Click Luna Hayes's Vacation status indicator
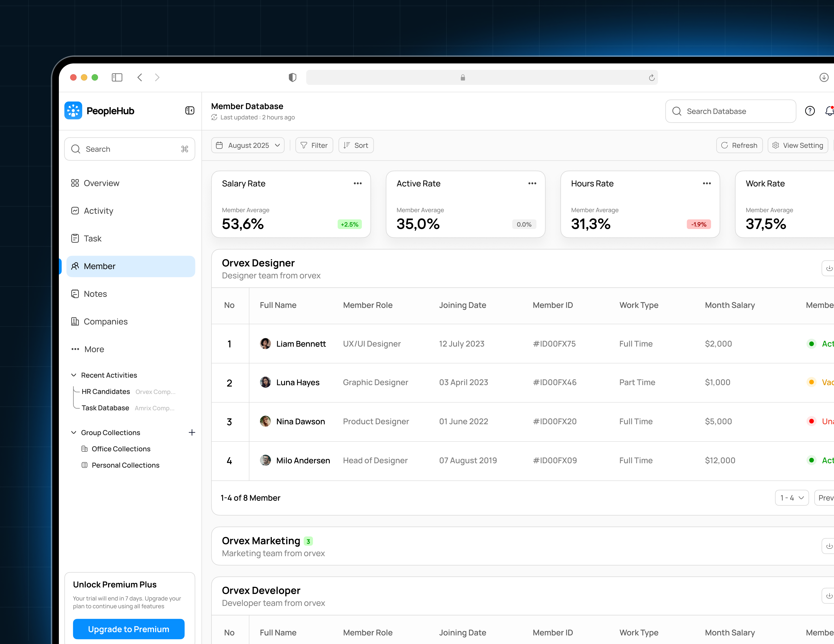Screen dimensions: 834x644 click(x=811, y=382)
